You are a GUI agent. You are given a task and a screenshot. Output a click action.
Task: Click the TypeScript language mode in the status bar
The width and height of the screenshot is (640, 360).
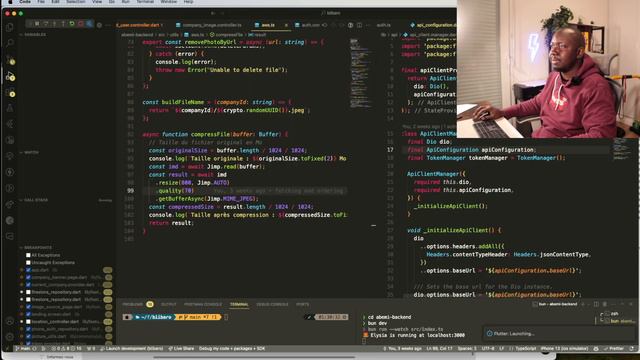[x=523, y=349]
